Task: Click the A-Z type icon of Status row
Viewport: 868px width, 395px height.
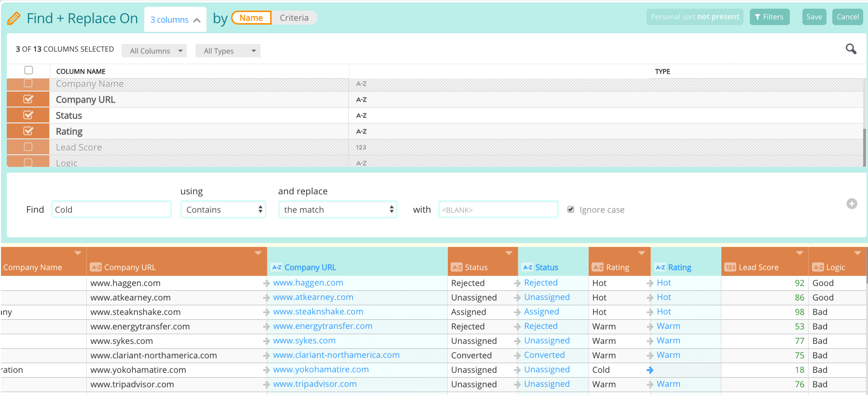Action: point(361,116)
